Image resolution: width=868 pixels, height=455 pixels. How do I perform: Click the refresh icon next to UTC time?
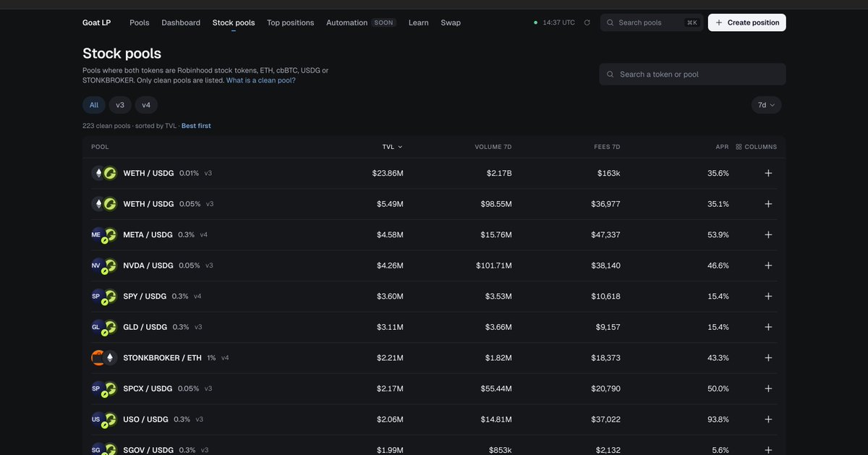coord(587,22)
